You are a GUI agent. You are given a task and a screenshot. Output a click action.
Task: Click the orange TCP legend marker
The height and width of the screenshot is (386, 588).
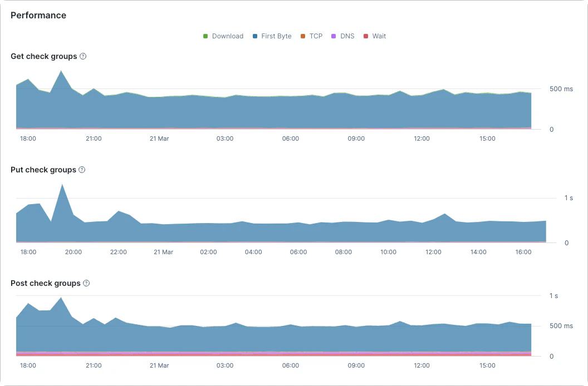(303, 36)
